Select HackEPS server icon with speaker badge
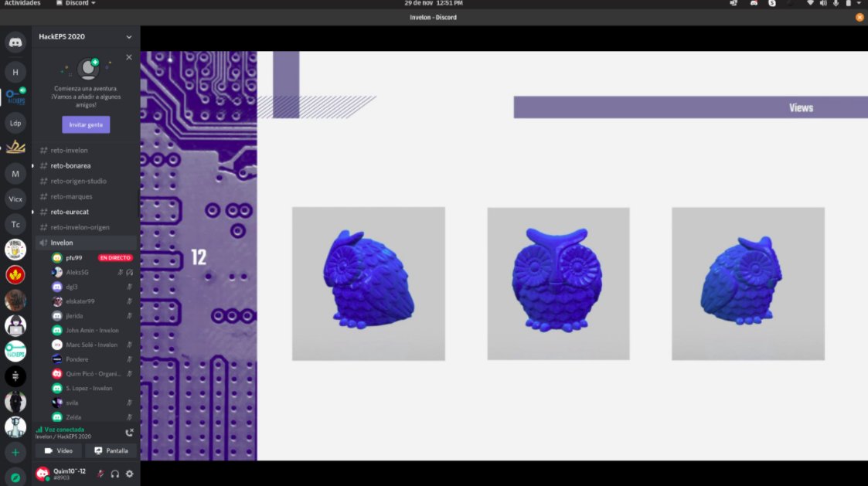 pyautogui.click(x=15, y=97)
